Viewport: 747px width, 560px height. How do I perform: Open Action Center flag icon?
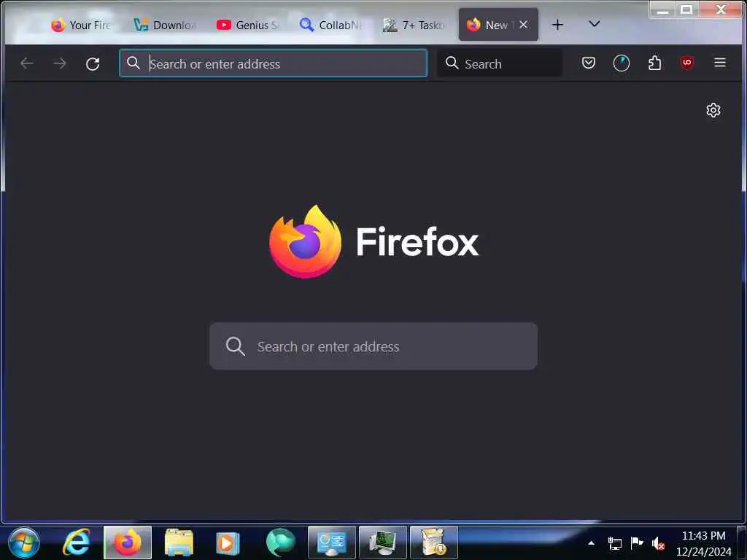click(636, 542)
